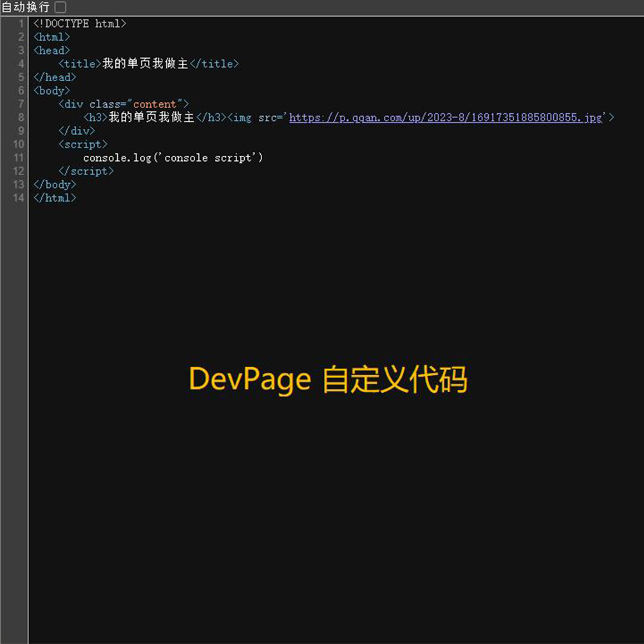644x644 pixels.
Task: Select the closing </div> tag
Action: tap(77, 131)
